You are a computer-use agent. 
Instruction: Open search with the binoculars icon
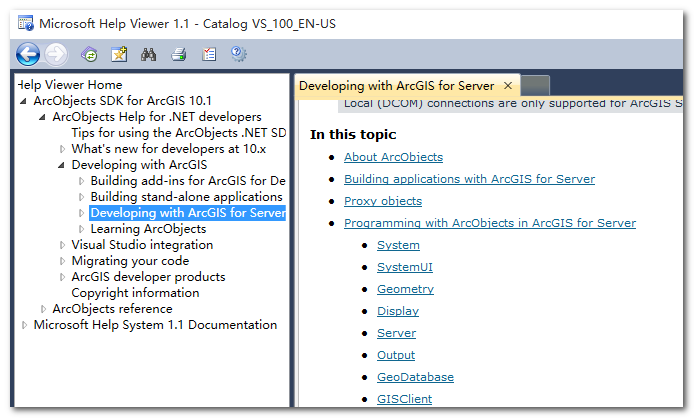pyautogui.click(x=148, y=54)
